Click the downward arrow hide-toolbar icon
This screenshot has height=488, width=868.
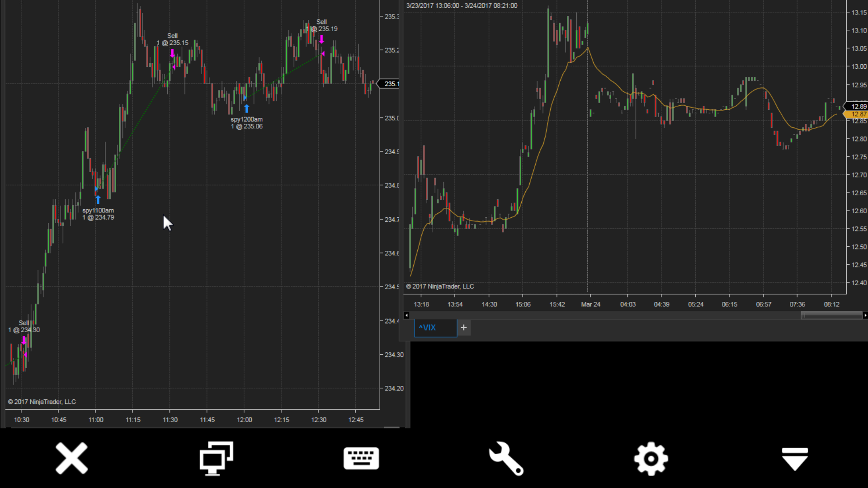coord(795,458)
